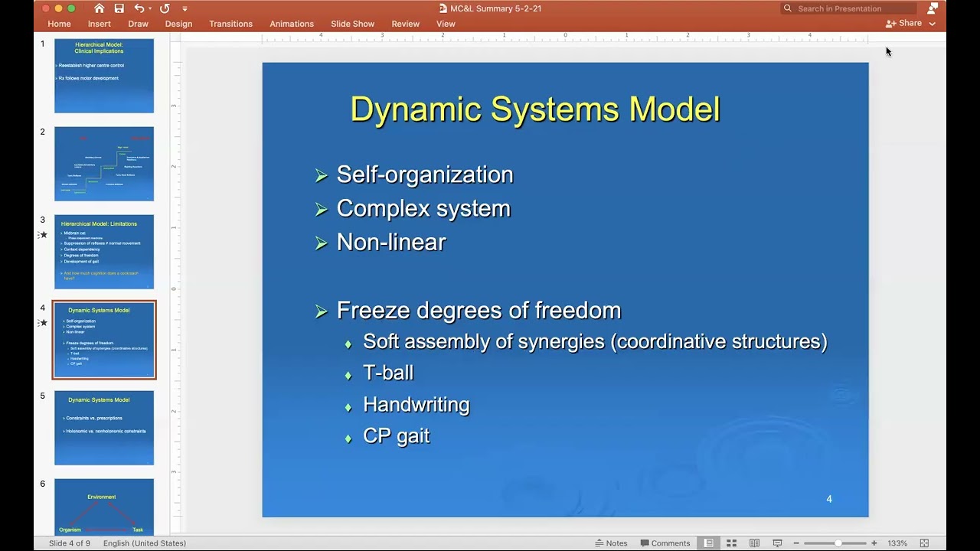Image resolution: width=980 pixels, height=551 pixels.
Task: Select slide 1 thumbnail Hierarchical Model Clinical Implications
Action: [104, 76]
